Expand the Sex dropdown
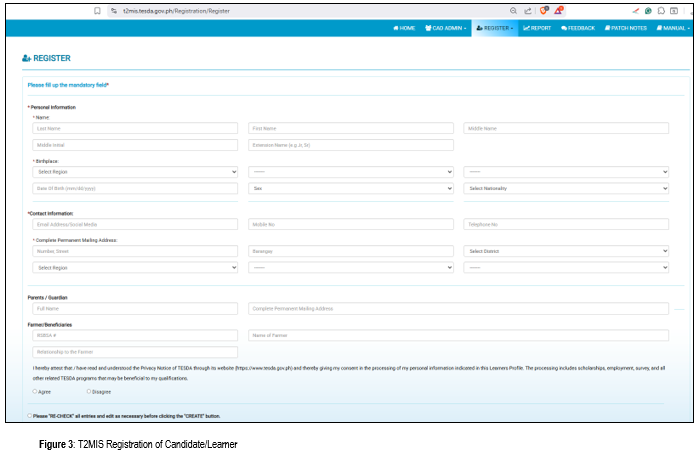Screen dimensions: 699x451 click(x=351, y=188)
